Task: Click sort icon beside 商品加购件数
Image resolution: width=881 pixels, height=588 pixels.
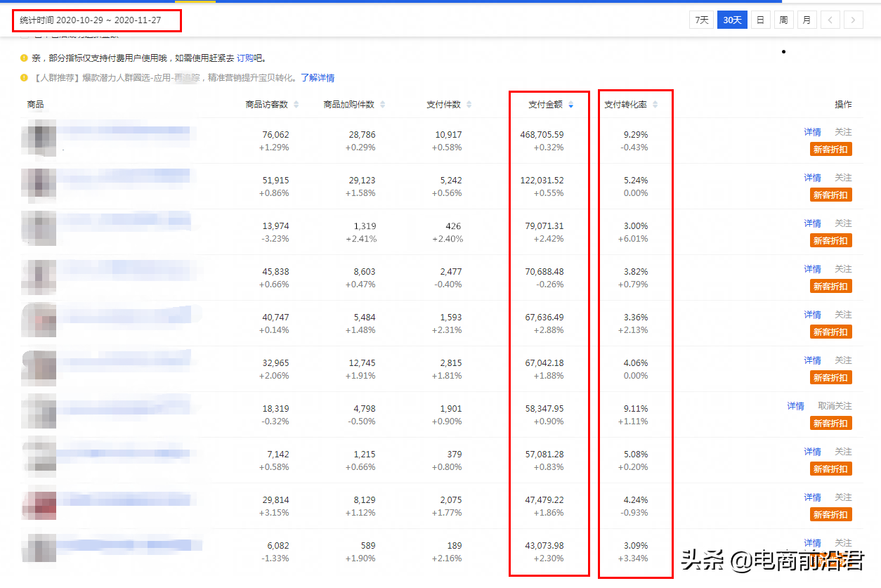Action: click(382, 105)
